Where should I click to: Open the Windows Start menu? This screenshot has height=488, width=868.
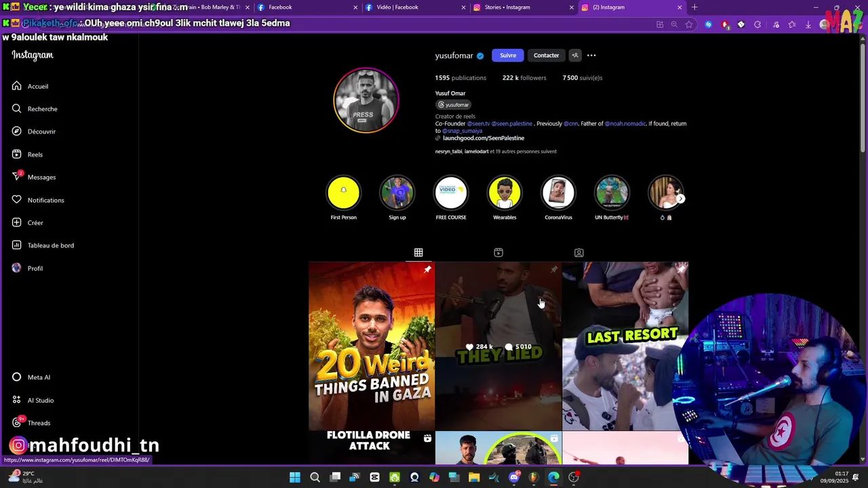click(x=295, y=477)
